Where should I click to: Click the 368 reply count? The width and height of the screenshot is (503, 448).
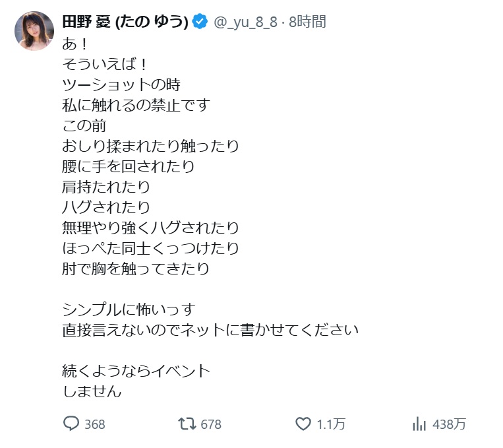95,424
